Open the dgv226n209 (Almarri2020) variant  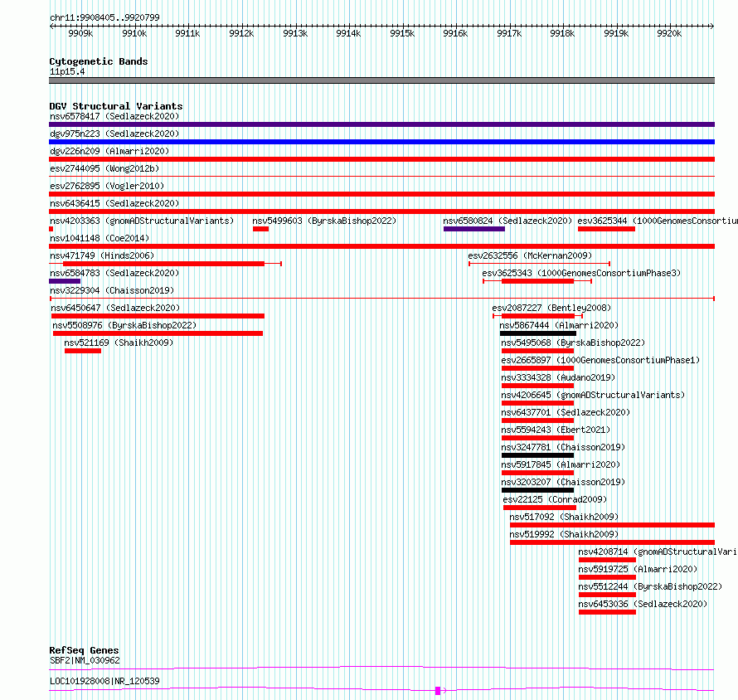point(109,151)
